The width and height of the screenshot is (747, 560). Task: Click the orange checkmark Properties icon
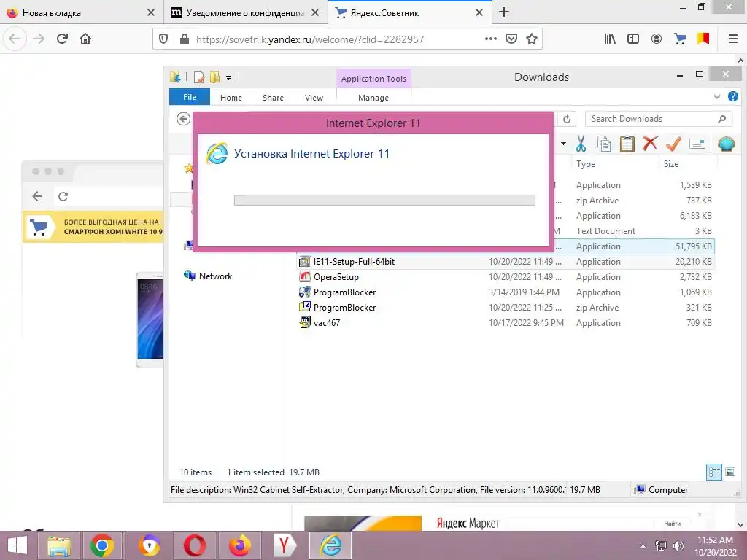tap(673, 144)
